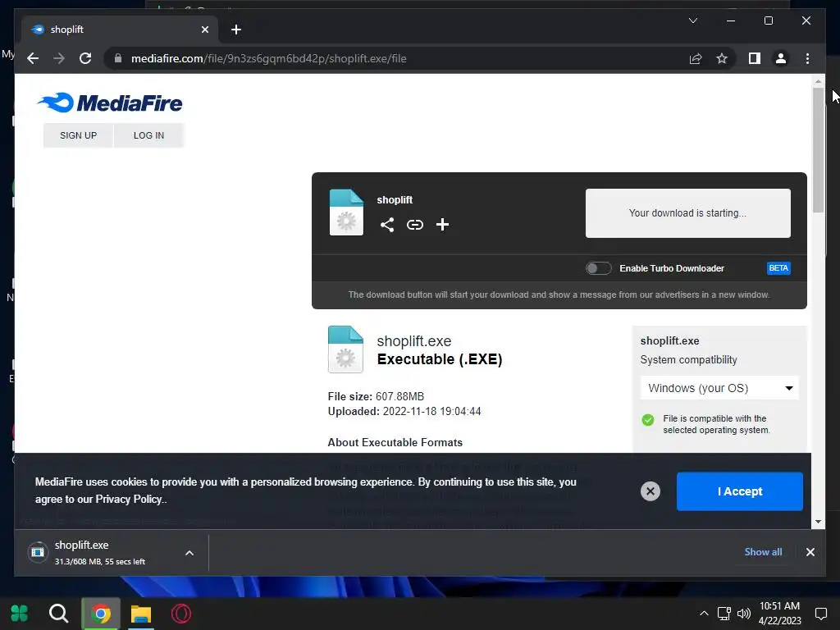Click the page vertical scrollbar thumb
This screenshot has height=630, width=840.
pos(818,150)
